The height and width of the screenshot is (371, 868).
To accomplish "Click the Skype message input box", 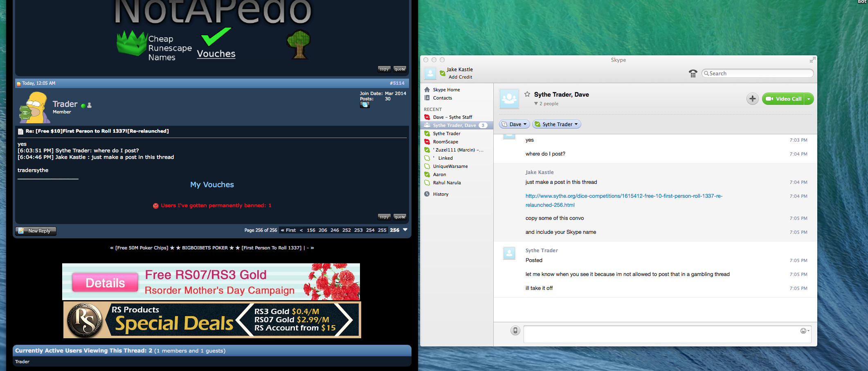I will click(667, 334).
